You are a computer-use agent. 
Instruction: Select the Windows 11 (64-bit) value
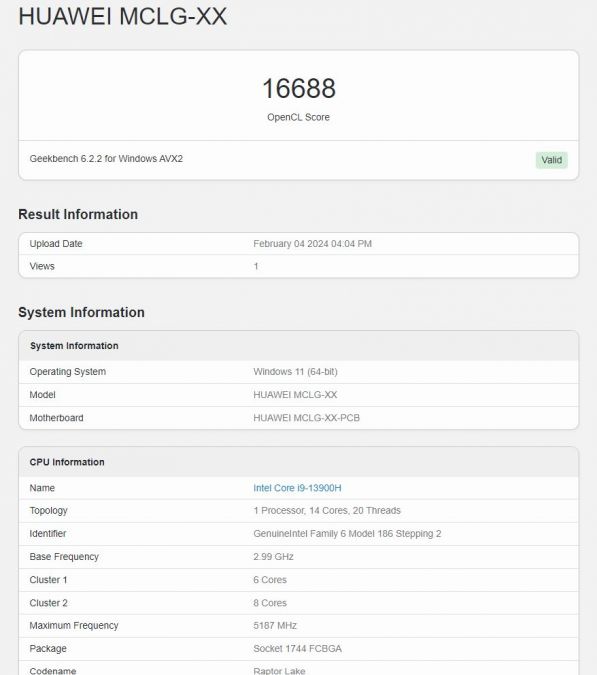click(295, 372)
